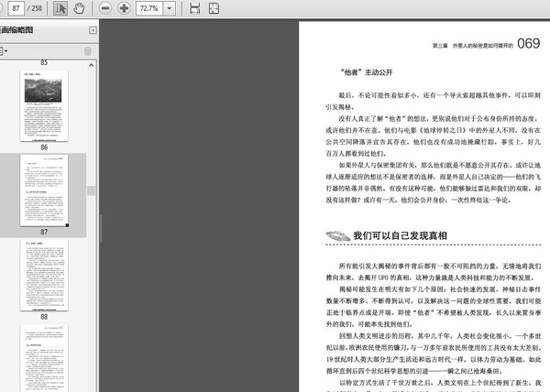Viewport: 550px width, 392px height.
Task: Click the navigation pane splitter handle
Action: click(101, 228)
